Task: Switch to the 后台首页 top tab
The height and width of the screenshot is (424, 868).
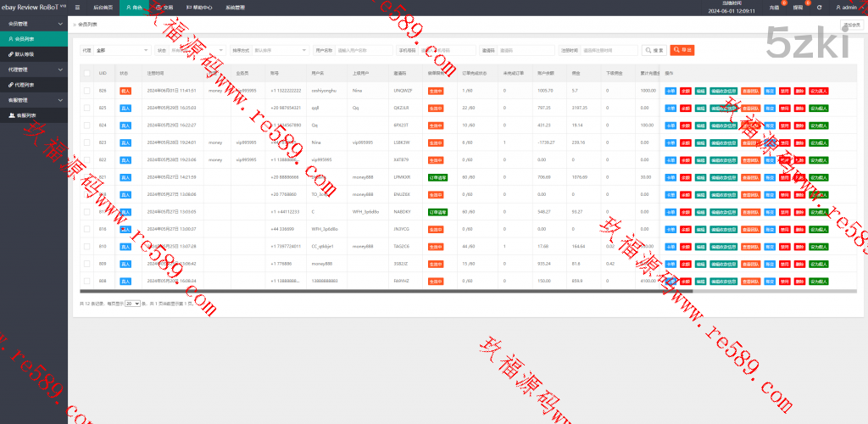Action: (x=102, y=7)
